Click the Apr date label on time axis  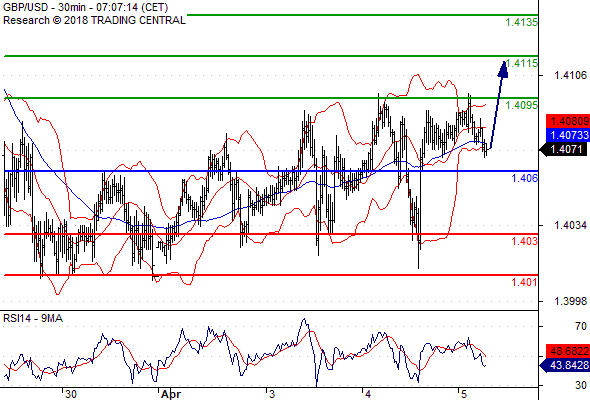pyautogui.click(x=171, y=394)
